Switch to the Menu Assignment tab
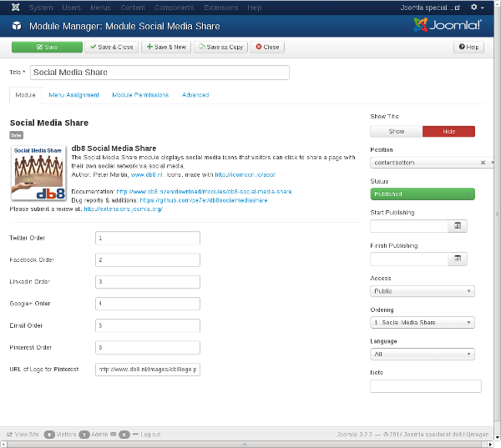Image resolution: width=501 pixels, height=448 pixels. click(x=73, y=95)
